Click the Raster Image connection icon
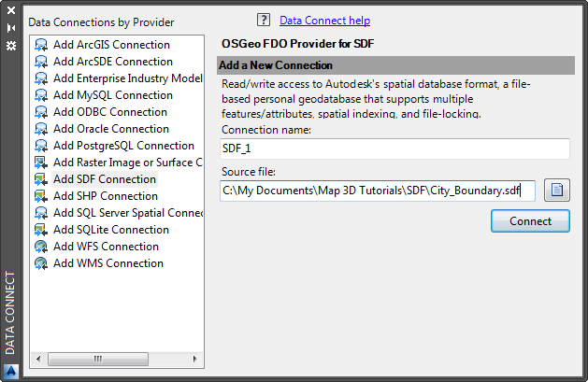The height and width of the screenshot is (382, 588). [41, 163]
